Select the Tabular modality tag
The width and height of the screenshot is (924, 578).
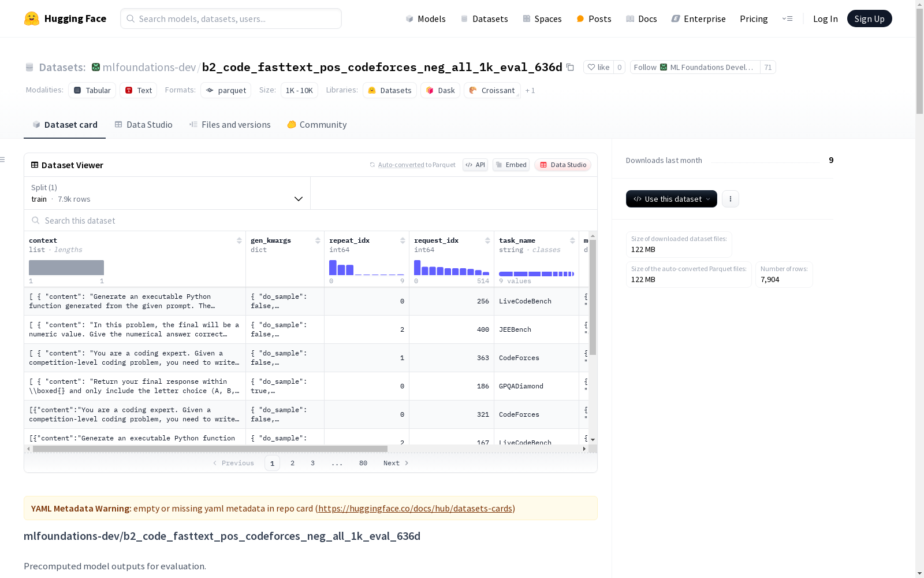[x=92, y=90]
